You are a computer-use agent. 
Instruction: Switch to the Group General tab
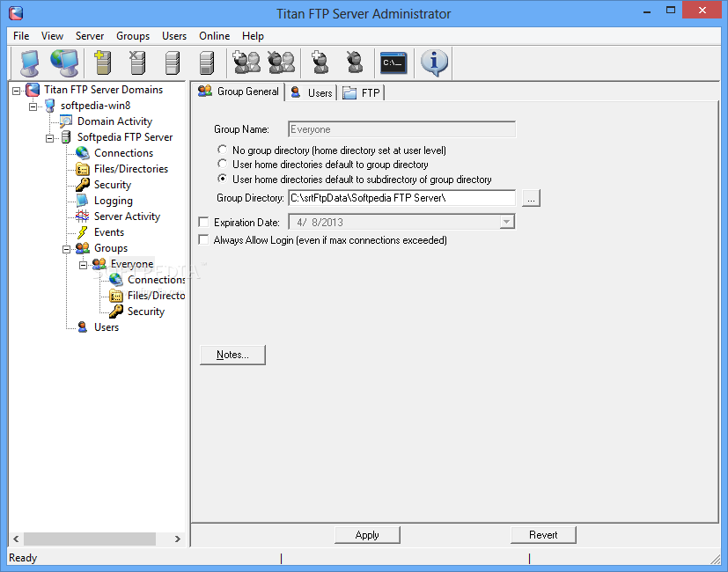(x=239, y=92)
